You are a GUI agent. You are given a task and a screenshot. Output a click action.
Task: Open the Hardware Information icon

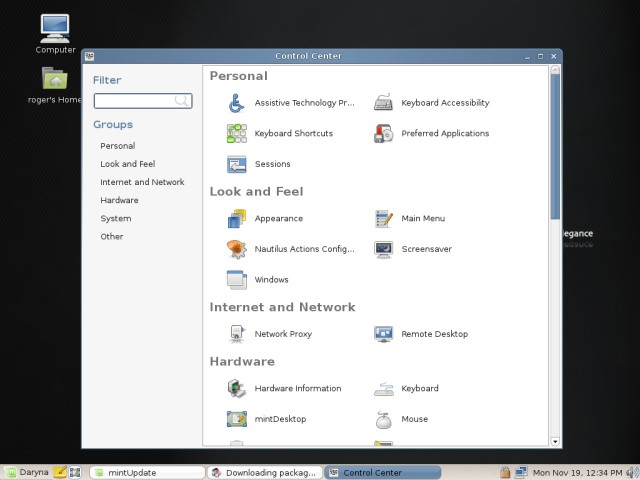coord(236,388)
